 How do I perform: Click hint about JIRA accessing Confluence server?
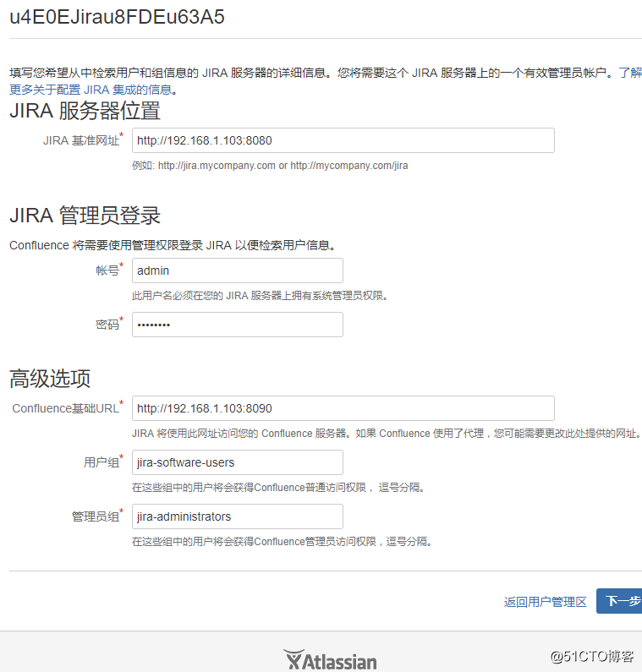click(387, 434)
